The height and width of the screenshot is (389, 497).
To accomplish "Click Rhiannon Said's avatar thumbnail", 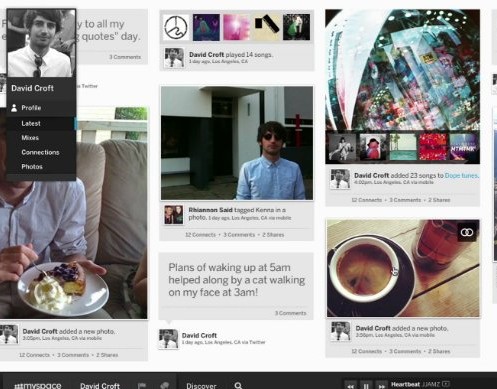I will point(174,214).
